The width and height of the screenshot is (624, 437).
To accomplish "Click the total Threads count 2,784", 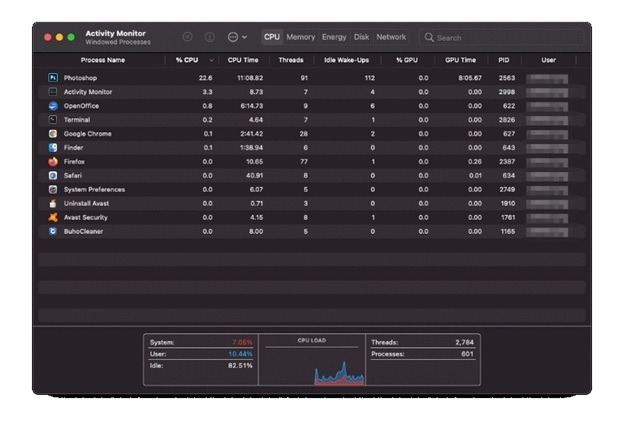I will coord(464,342).
